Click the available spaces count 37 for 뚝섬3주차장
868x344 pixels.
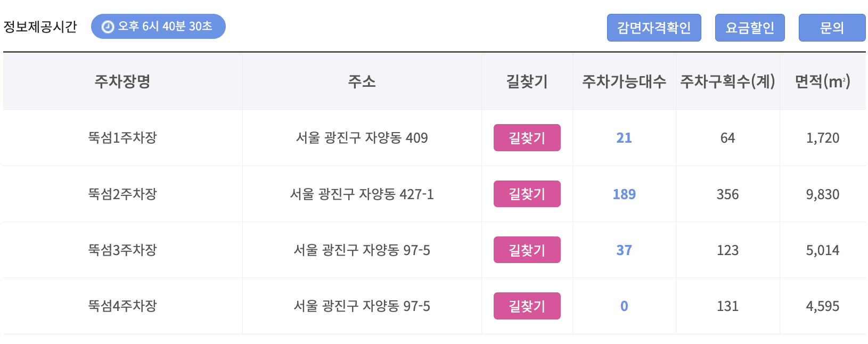624,250
